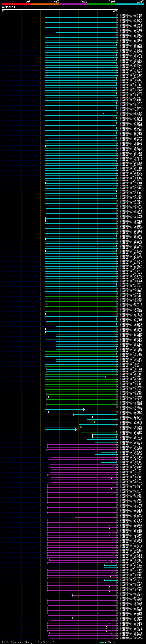Open hit UniRef100_Q8GB51
Image resolution: width=146 pixels, height=644 pixels.
(x=131, y=636)
